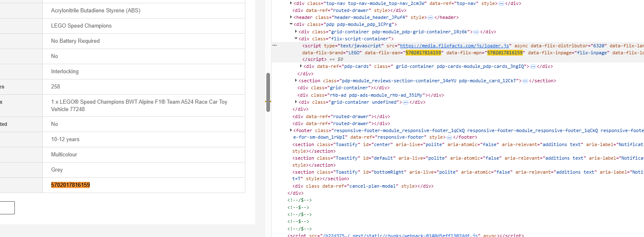Click the LEGO Speed Champions table cell
This screenshot has height=237, width=644.
click(144, 26)
